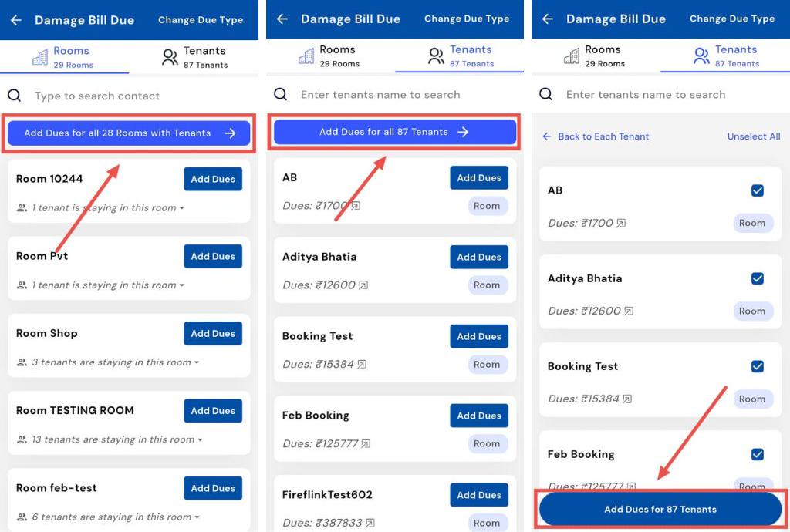Deselect the Booking Test checkbox
Screen dimensions: 790x532
point(757,366)
